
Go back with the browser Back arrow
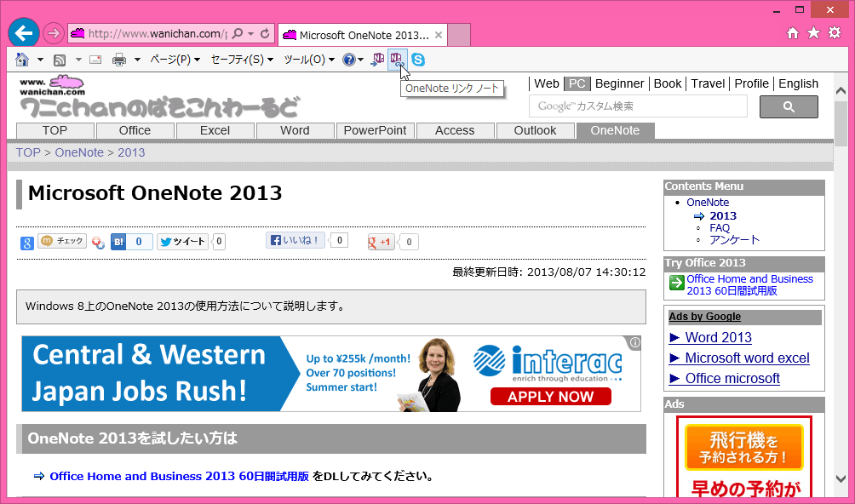24,33
